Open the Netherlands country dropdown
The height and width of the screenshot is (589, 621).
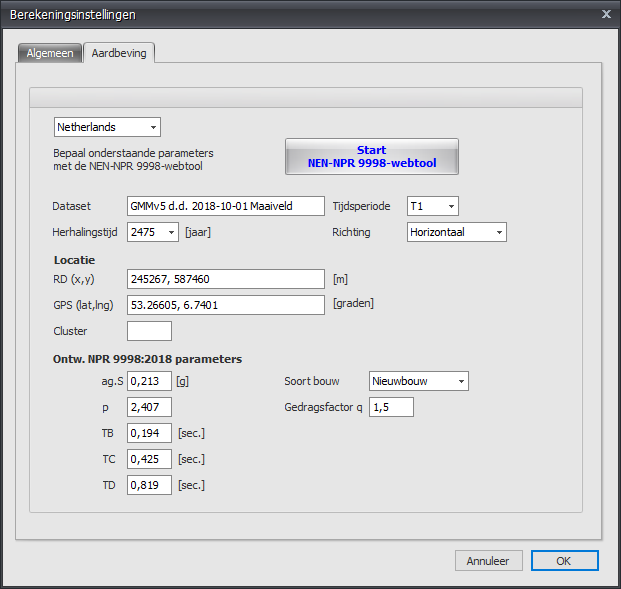107,127
